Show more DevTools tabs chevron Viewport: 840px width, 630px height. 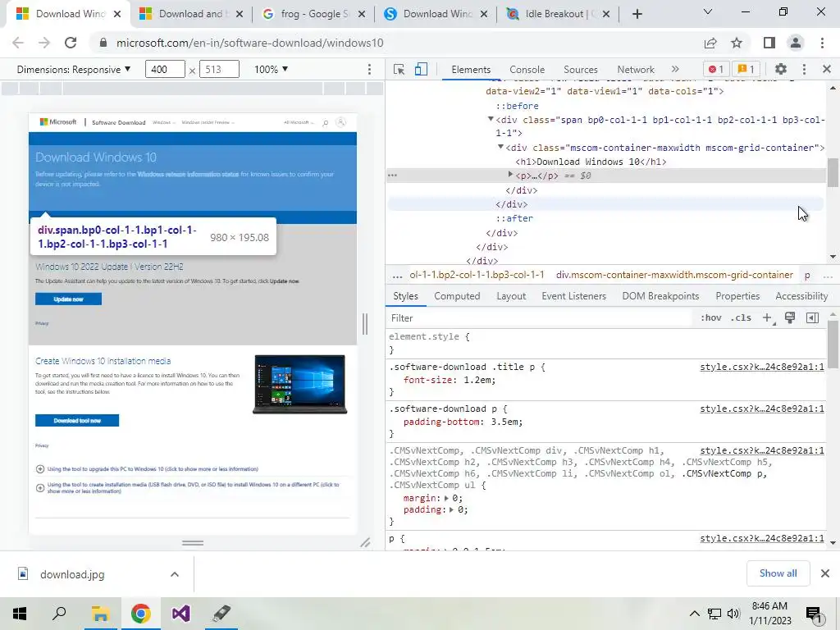pos(675,69)
